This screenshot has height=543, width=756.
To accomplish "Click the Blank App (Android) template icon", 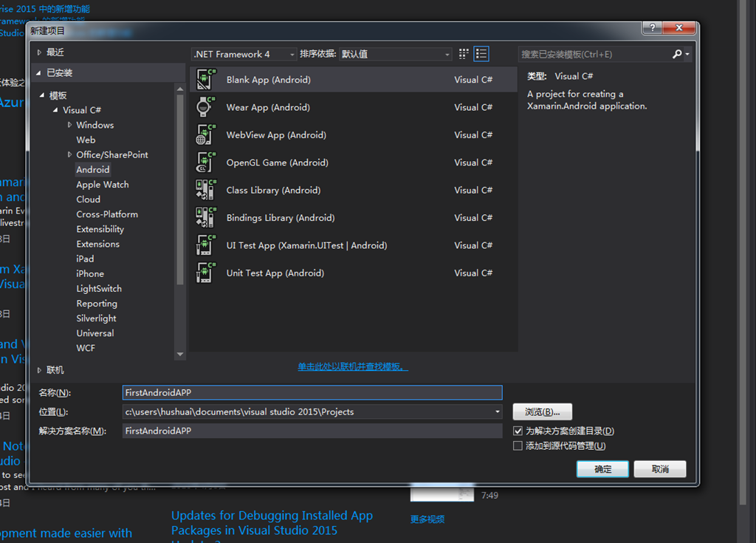I will (205, 80).
